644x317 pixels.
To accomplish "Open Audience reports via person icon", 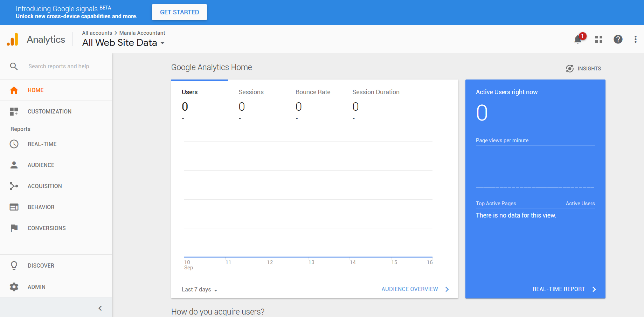I will [14, 165].
